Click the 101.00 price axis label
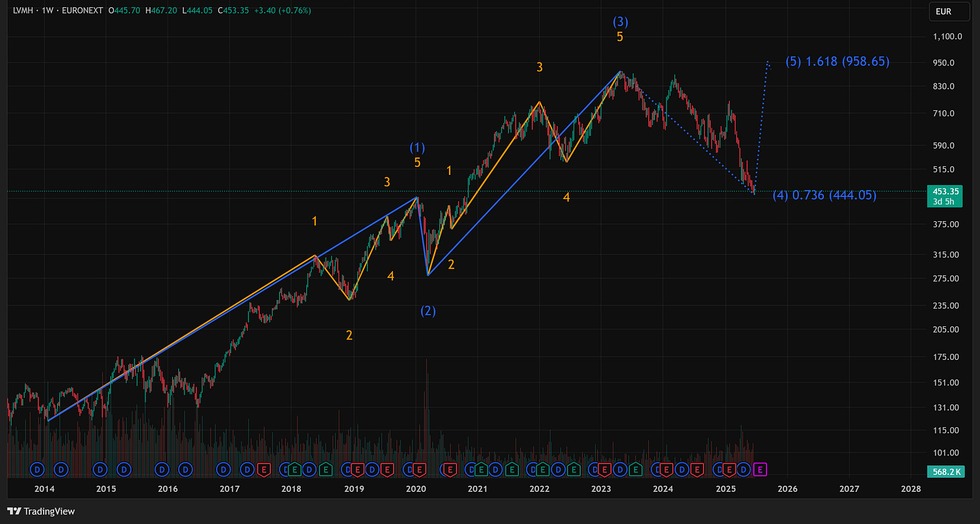This screenshot has width=980, height=524. 945,453
